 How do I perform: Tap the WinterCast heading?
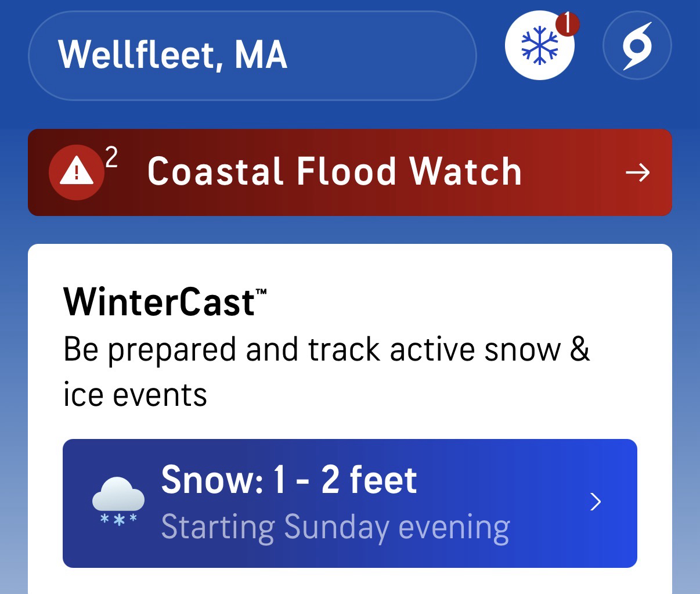click(x=159, y=303)
